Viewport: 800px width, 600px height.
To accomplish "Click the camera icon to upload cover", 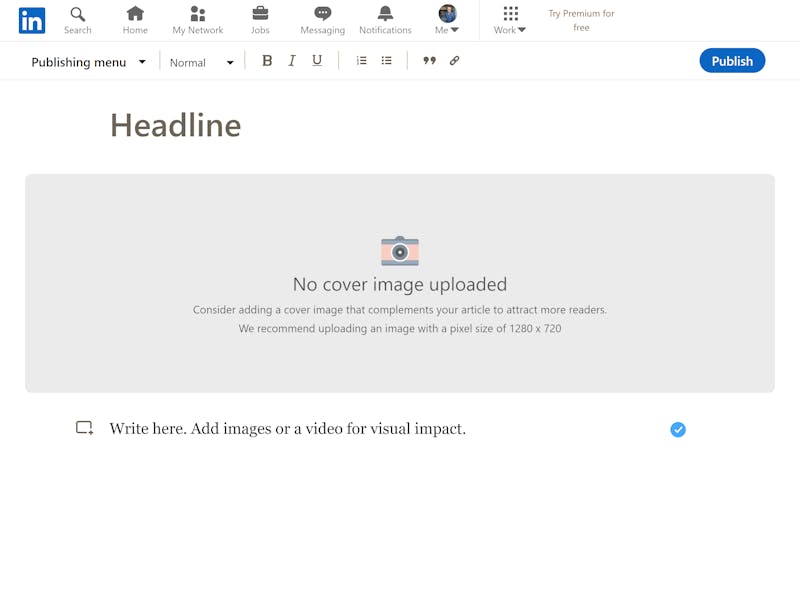I will coord(400,251).
